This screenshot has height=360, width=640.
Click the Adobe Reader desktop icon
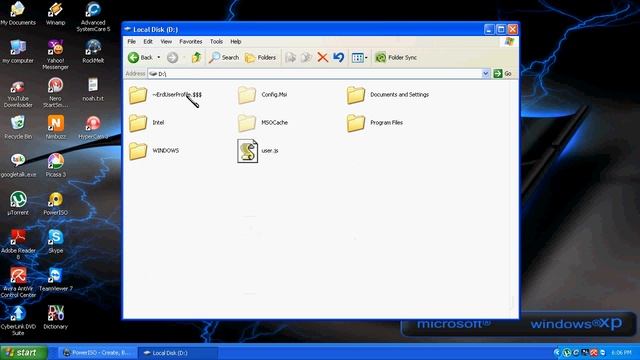pyautogui.click(x=18, y=244)
